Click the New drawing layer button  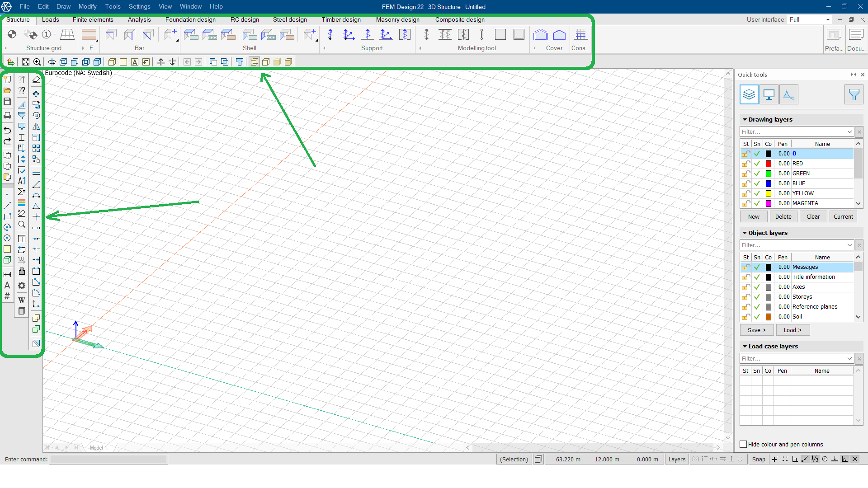[x=753, y=216]
